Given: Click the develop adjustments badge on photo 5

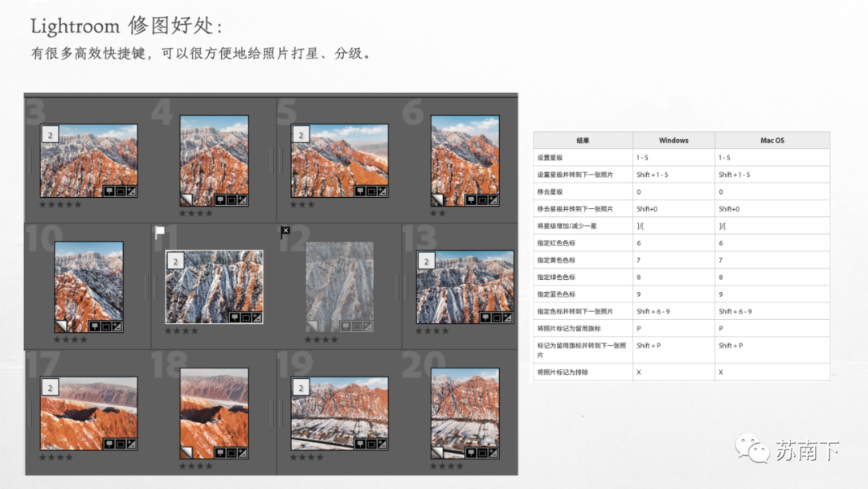Looking at the screenshot, I should [382, 191].
